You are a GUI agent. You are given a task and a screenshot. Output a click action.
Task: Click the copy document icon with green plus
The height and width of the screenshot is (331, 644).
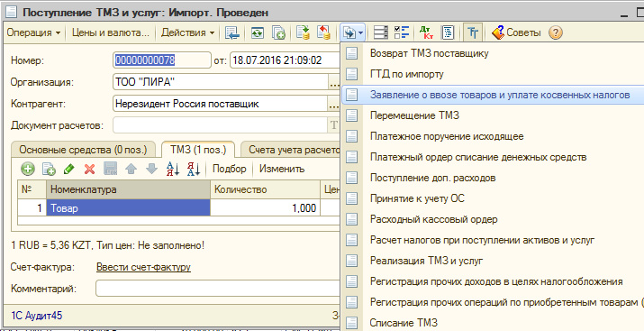tap(279, 32)
